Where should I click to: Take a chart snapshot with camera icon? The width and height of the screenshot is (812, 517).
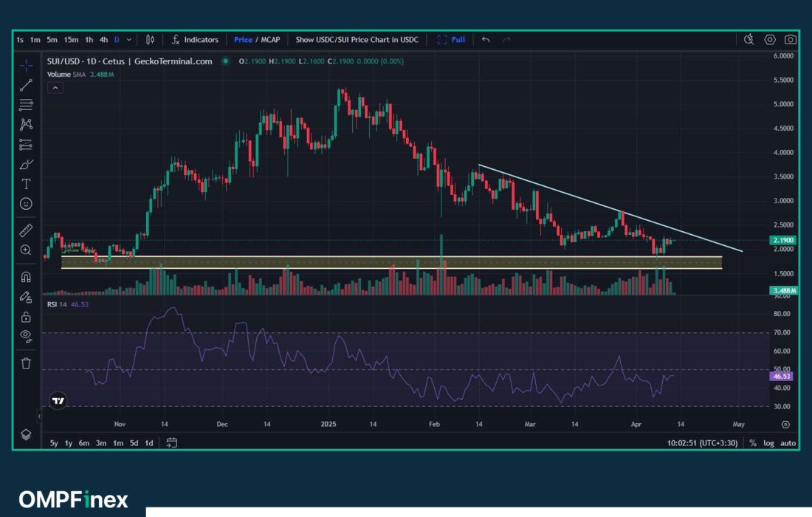[791, 40]
